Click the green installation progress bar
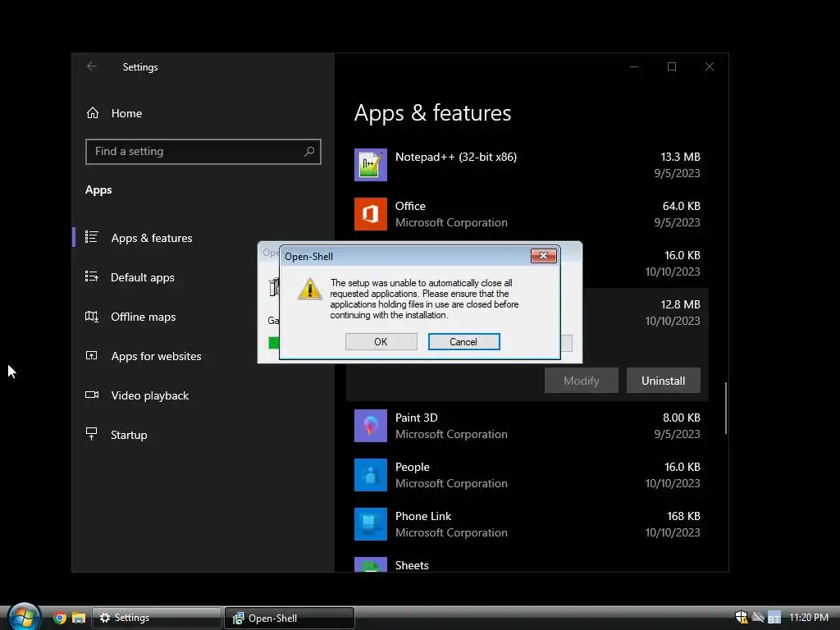This screenshot has height=630, width=840. [x=273, y=343]
